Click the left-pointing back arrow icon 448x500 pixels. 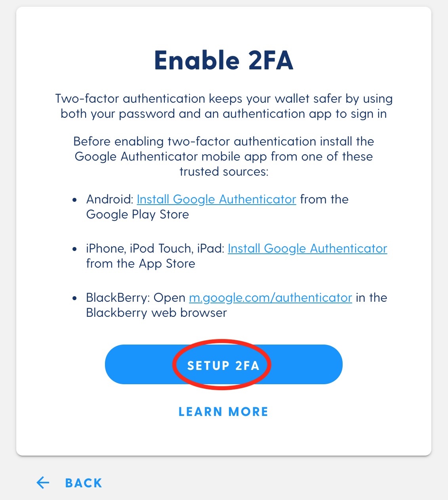coord(43,483)
